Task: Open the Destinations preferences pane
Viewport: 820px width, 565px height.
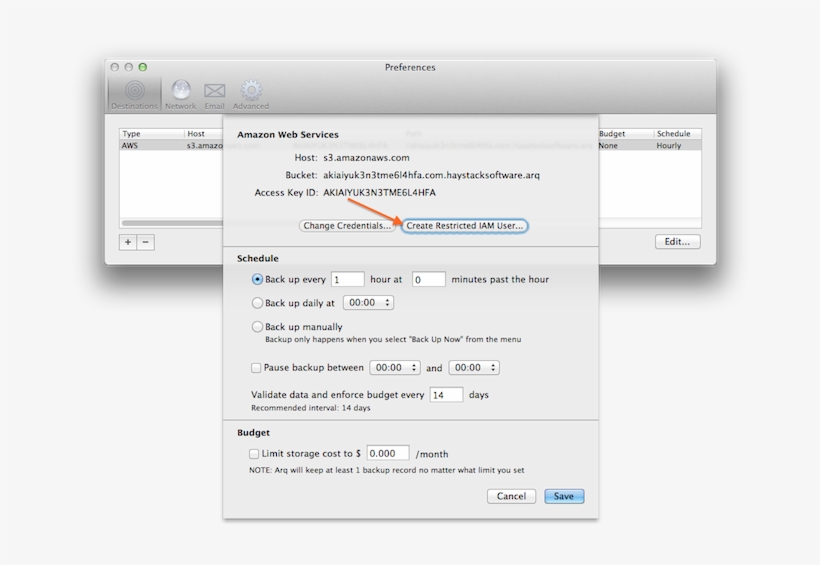Action: pos(134,94)
